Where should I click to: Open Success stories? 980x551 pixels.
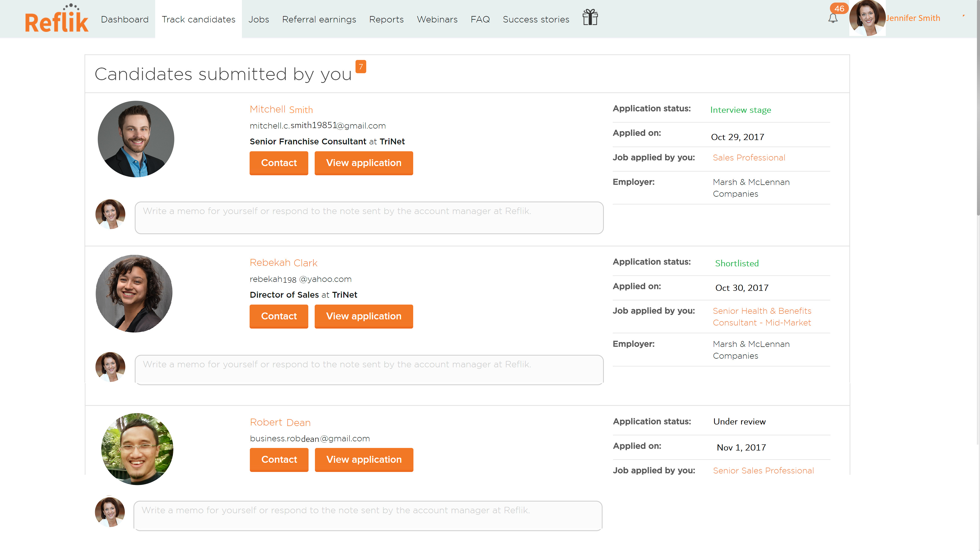pos(536,19)
